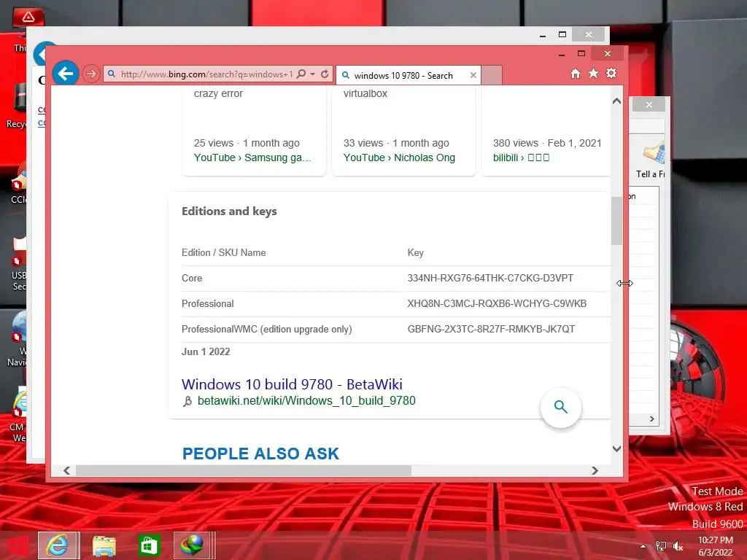Click the network tray icon

coord(660,546)
